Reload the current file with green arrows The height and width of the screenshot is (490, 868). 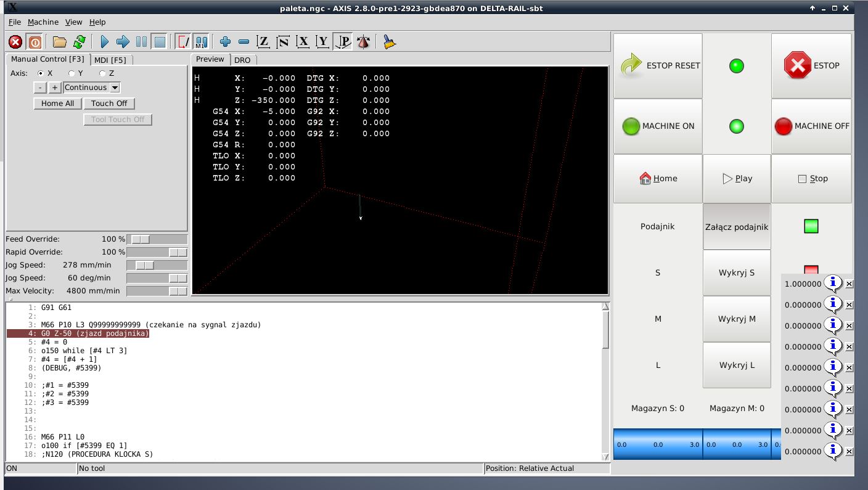point(79,42)
